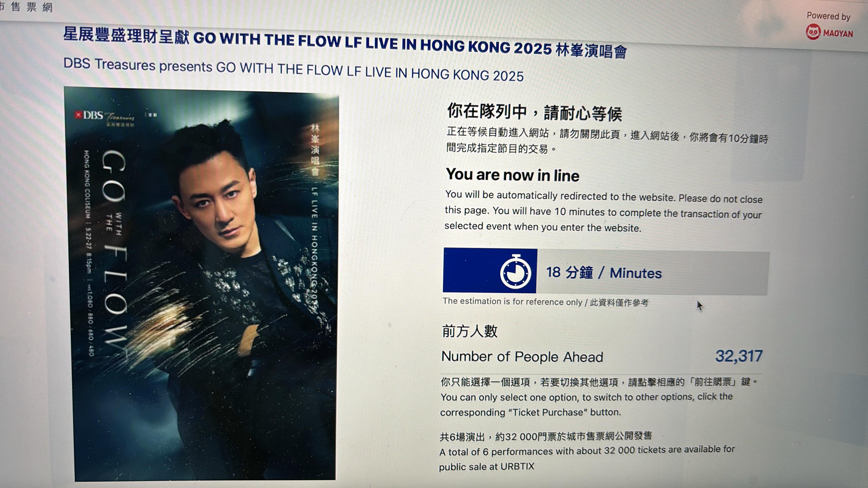The image size is (868, 488).
Task: Click the 前方人數 heading
Action: [470, 331]
